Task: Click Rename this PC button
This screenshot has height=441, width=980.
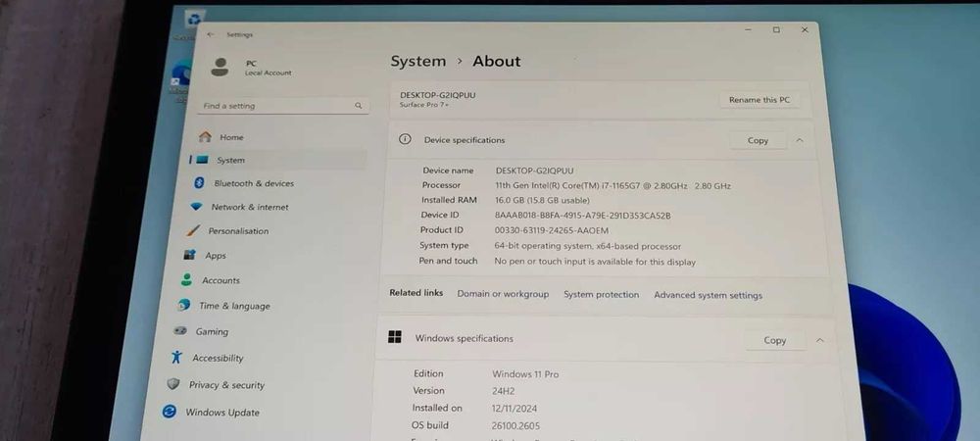Action: [x=759, y=100]
